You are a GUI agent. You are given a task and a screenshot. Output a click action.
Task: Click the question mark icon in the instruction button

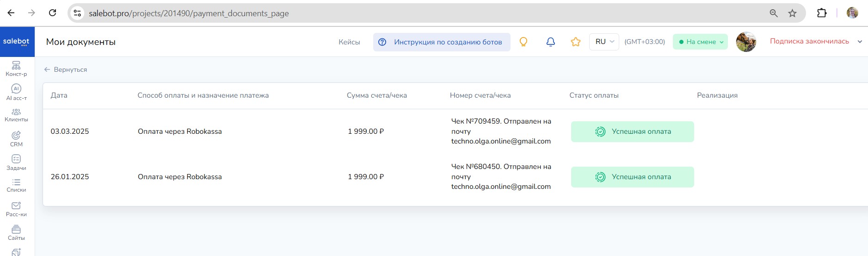click(382, 42)
